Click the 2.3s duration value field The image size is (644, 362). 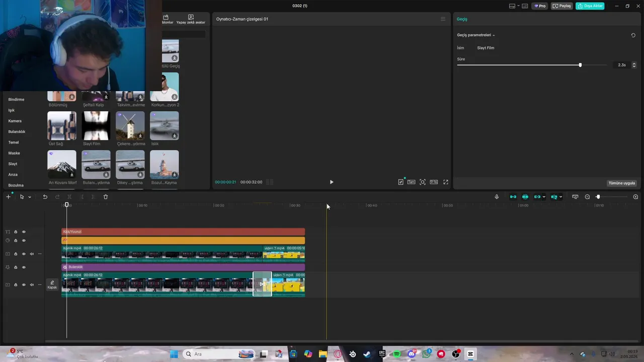coord(621,65)
